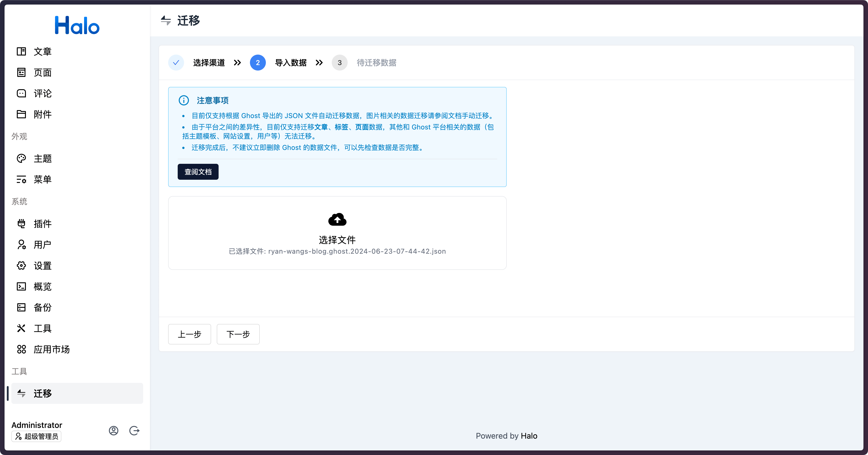Open the 设置 settings menu
The width and height of the screenshot is (868, 455).
42,266
